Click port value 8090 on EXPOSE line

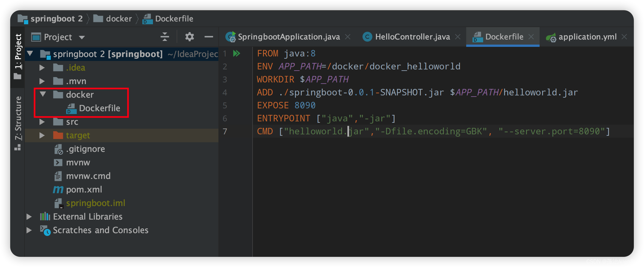305,105
